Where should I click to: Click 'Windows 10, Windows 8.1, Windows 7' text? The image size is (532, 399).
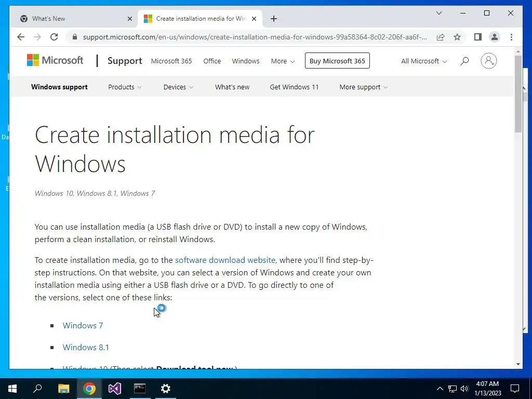[x=95, y=193]
